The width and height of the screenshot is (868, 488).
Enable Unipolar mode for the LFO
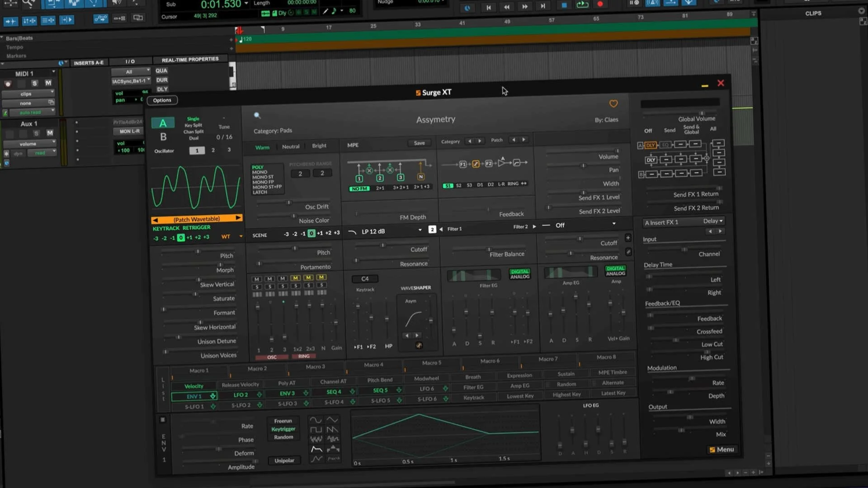pos(284,460)
